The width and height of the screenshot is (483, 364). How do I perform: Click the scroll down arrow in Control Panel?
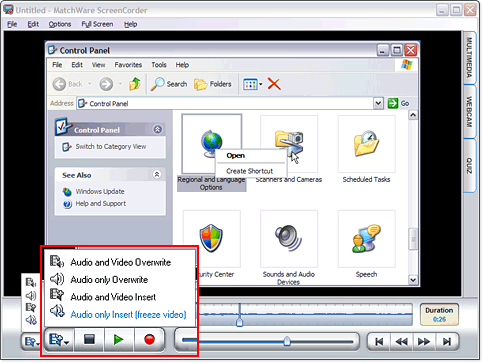click(x=413, y=280)
